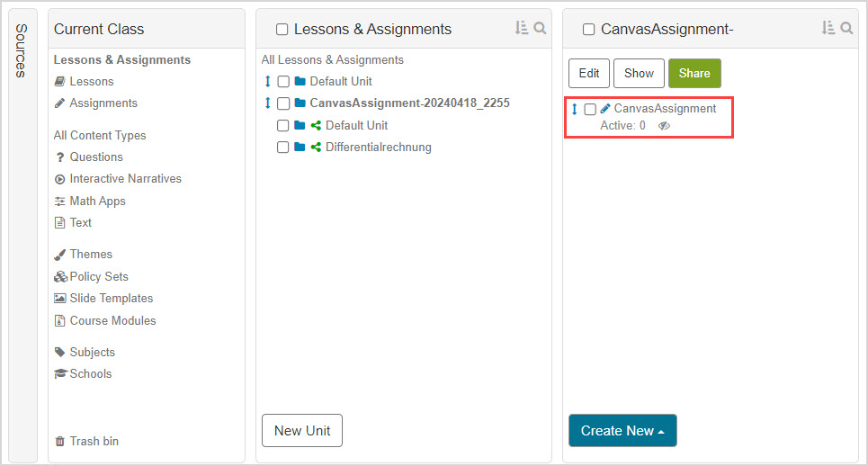
Task: Click the New Unit button
Action: [302, 431]
